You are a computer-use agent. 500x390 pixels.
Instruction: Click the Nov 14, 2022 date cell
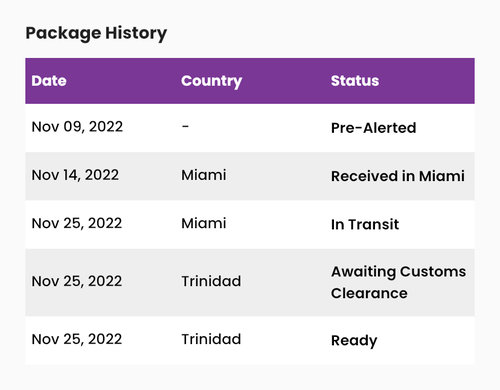pos(75,175)
